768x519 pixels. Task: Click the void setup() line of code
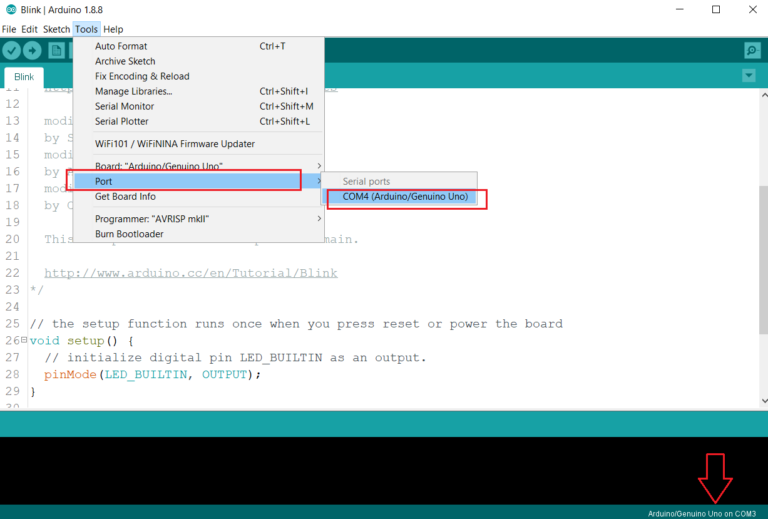point(81,341)
